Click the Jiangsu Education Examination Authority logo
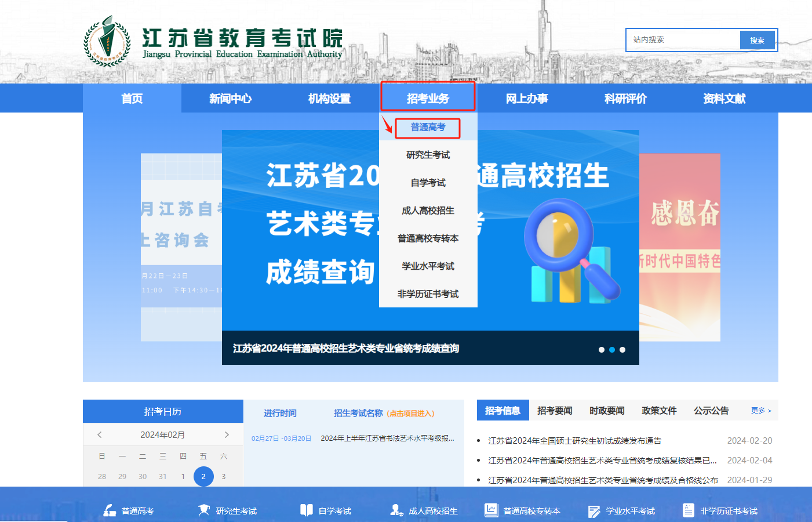The width and height of the screenshot is (812, 522). [213, 42]
